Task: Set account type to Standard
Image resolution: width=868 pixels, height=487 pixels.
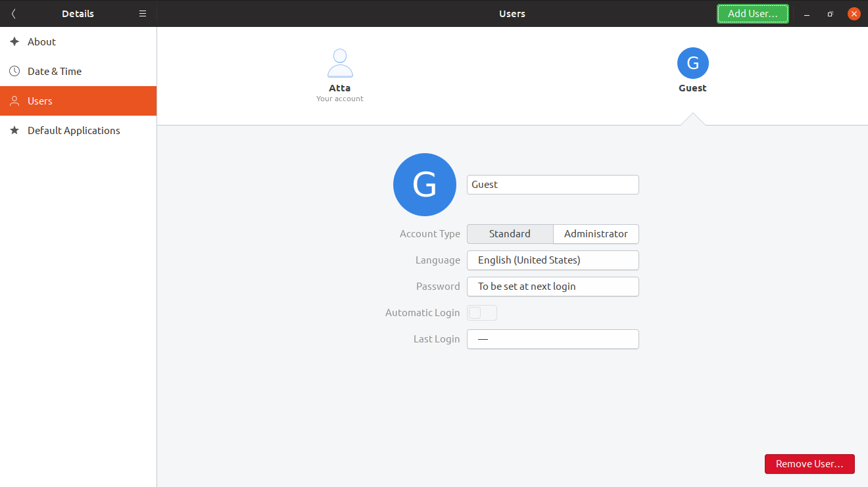Action: [510, 234]
